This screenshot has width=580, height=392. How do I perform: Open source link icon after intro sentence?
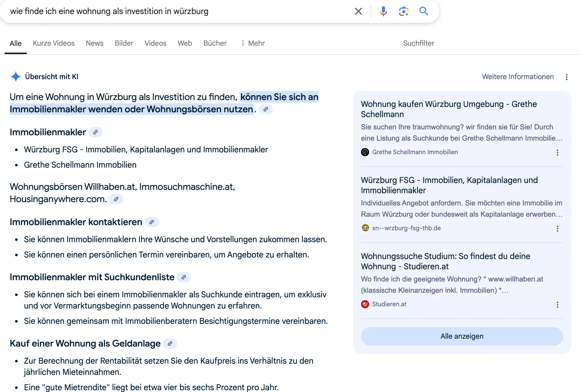265,109
